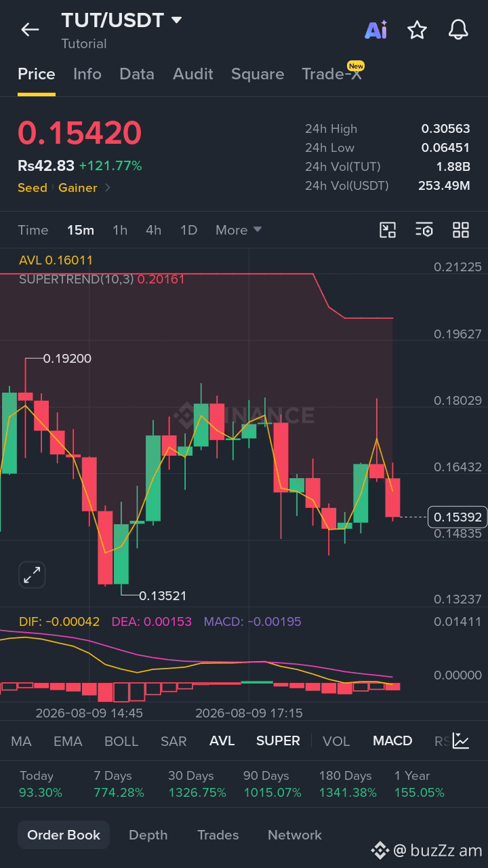Viewport: 488px width, 868px height.
Task: Expand chart to fullscreen
Action: click(x=32, y=576)
